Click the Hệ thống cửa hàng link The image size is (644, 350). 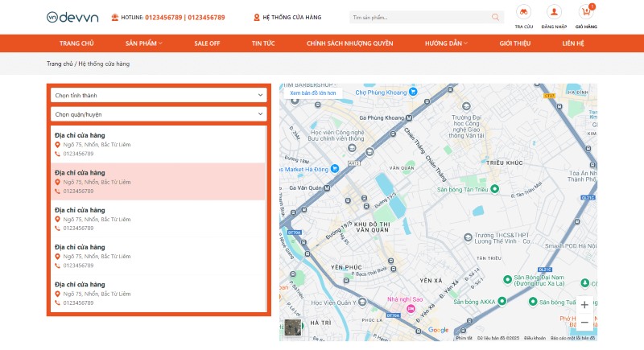[x=292, y=17]
